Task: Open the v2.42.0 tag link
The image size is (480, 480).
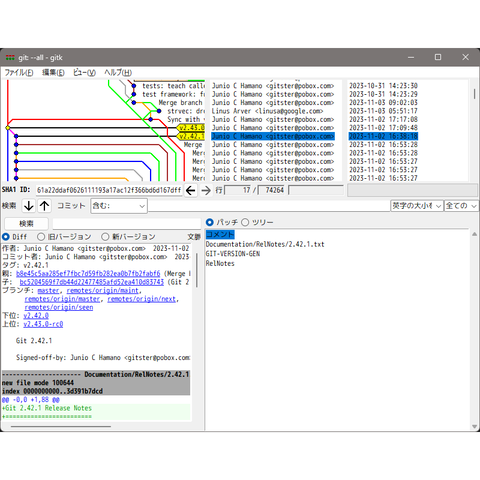Action: (36, 316)
